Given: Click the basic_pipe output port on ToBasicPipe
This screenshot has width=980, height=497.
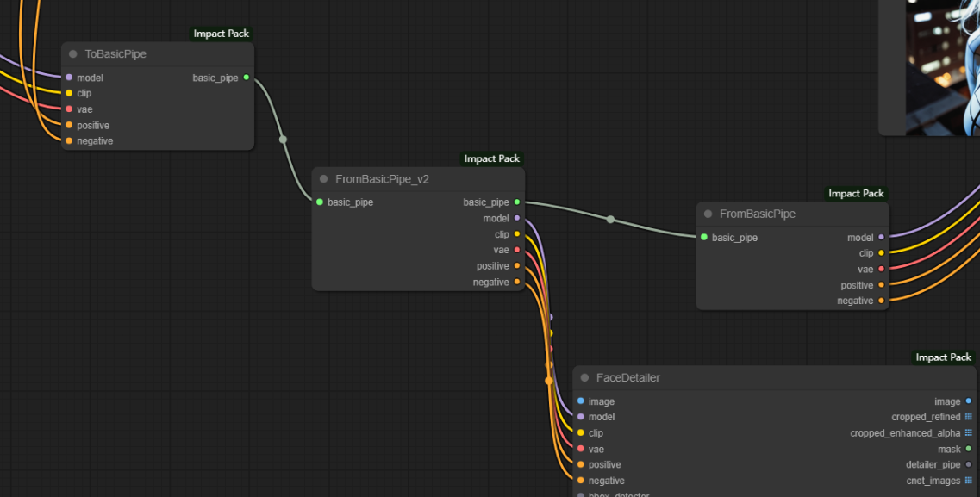Looking at the screenshot, I should tap(247, 78).
